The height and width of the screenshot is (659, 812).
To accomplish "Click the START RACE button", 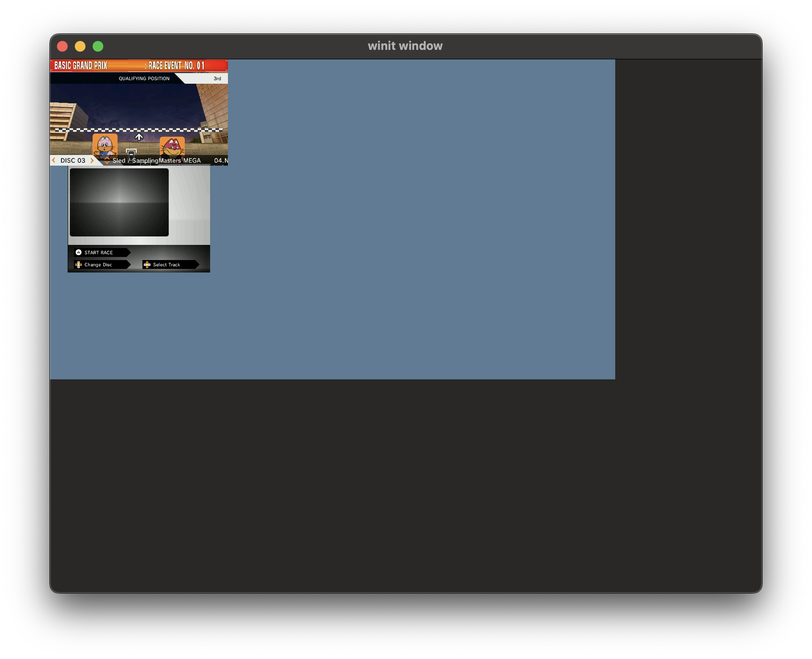I will click(x=102, y=252).
